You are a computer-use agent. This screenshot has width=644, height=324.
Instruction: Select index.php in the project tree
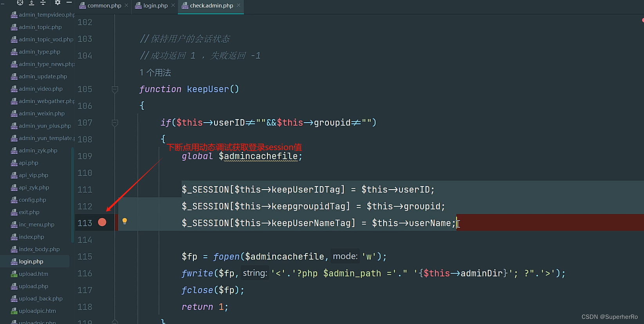(27, 237)
